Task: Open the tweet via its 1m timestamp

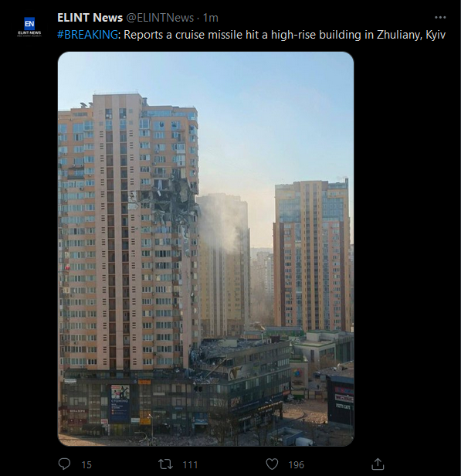Action: tap(210, 18)
